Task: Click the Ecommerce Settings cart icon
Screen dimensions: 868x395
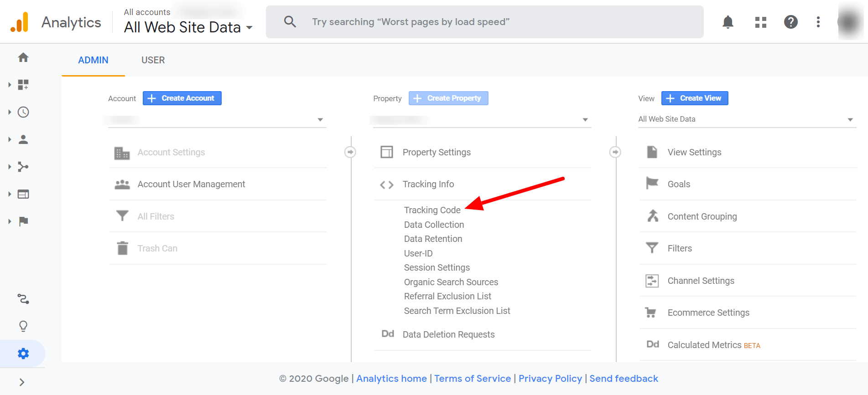Action: click(651, 313)
